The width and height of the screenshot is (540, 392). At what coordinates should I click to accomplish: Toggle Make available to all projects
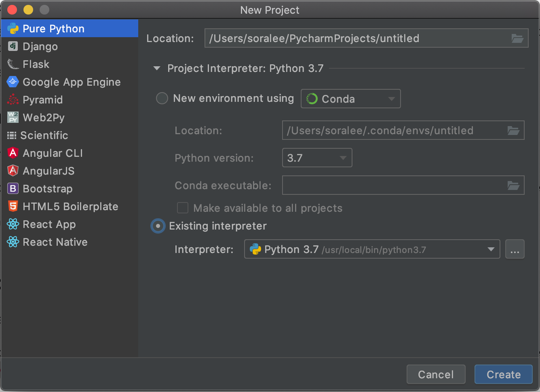coord(183,208)
